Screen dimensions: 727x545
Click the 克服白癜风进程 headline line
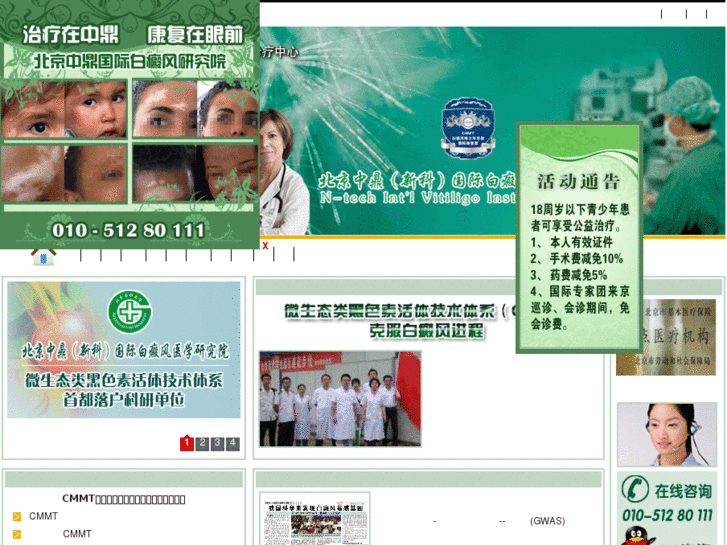click(426, 331)
